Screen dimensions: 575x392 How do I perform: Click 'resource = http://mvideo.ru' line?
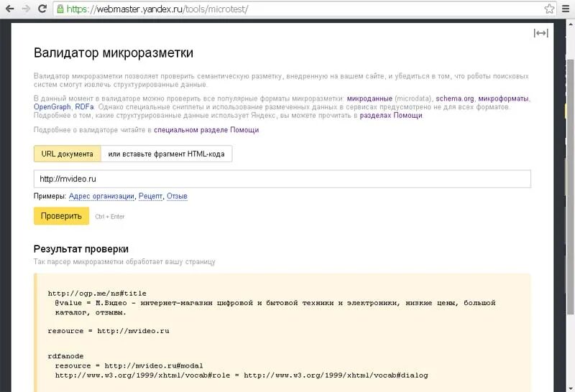click(109, 331)
